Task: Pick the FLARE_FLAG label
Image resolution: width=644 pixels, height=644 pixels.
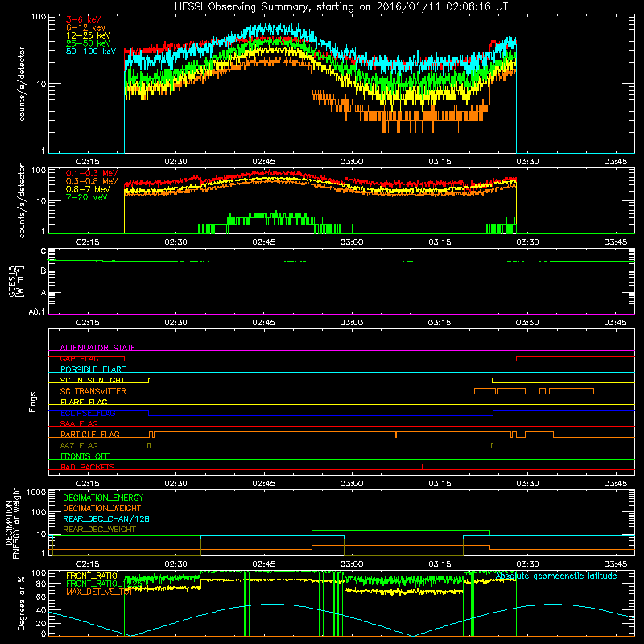Action: click(x=84, y=402)
